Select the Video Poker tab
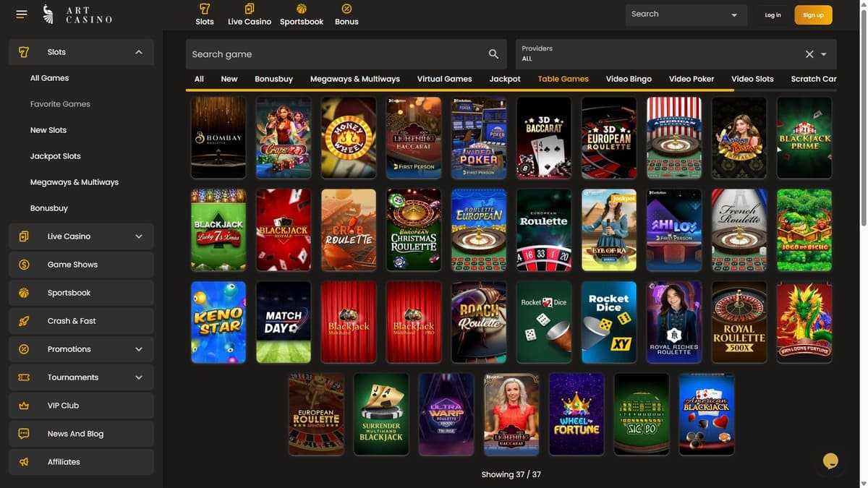Screen dimensions: 868x488 pyautogui.click(x=692, y=79)
